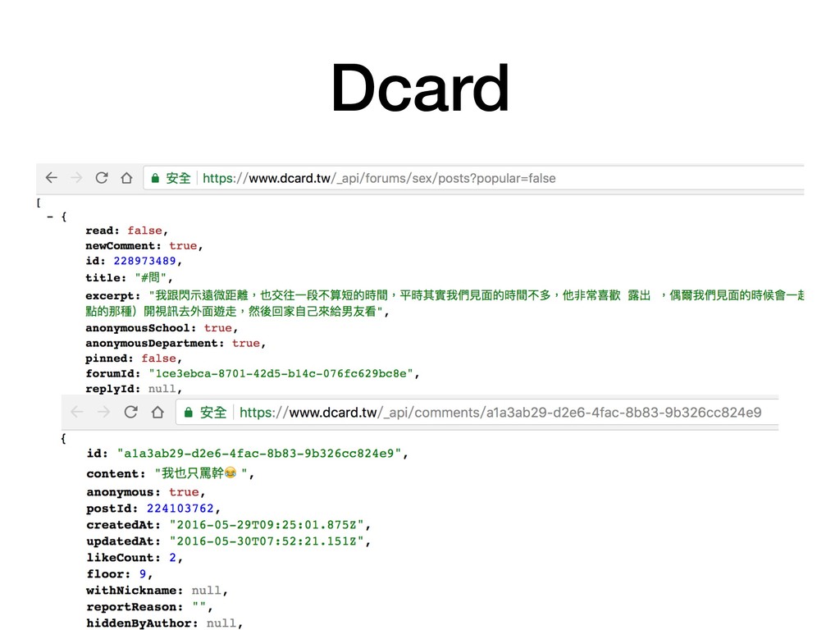Click the title value "#問"
The image size is (840, 630).
pos(151,277)
